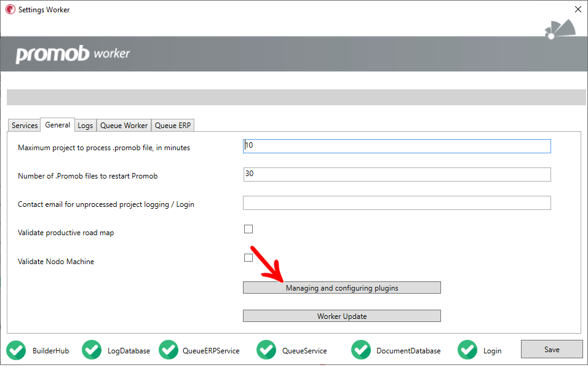Click the Login green checkmark status icon
The image size is (588, 370).
click(467, 350)
